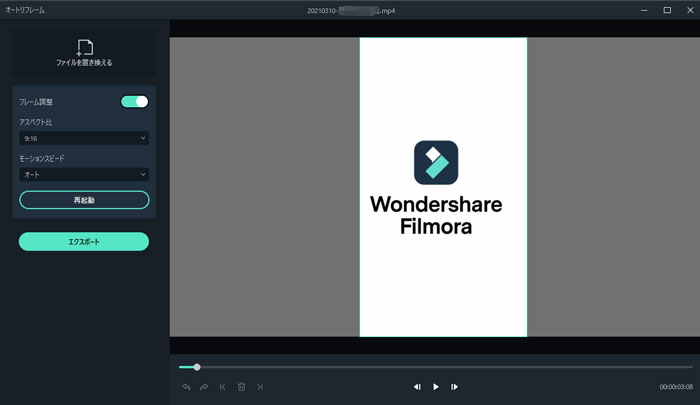Click the playback progress slider handle
700x405 pixels.
pyautogui.click(x=197, y=367)
